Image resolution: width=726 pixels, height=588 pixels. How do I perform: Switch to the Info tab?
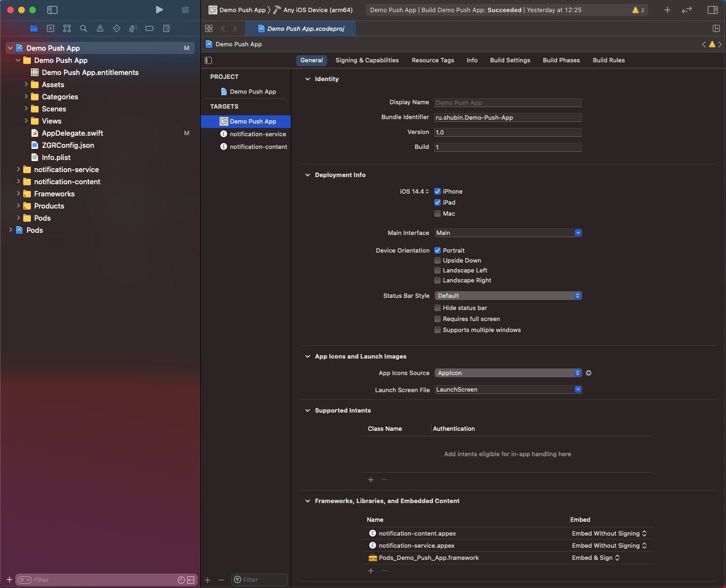coord(472,60)
